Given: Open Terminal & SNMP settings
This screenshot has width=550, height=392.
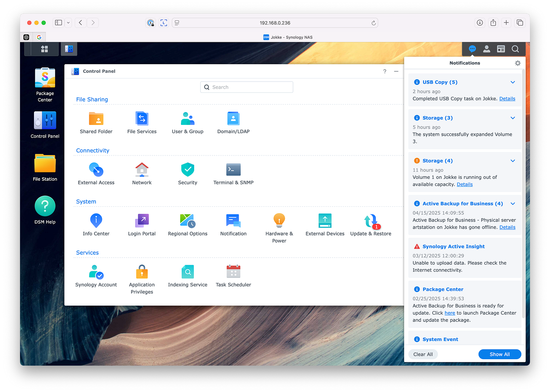Looking at the screenshot, I should [x=233, y=174].
